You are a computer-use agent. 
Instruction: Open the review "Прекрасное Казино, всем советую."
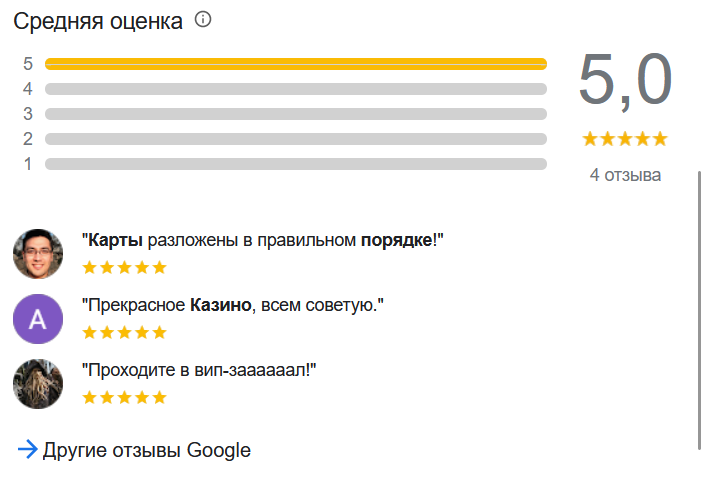click(x=232, y=305)
